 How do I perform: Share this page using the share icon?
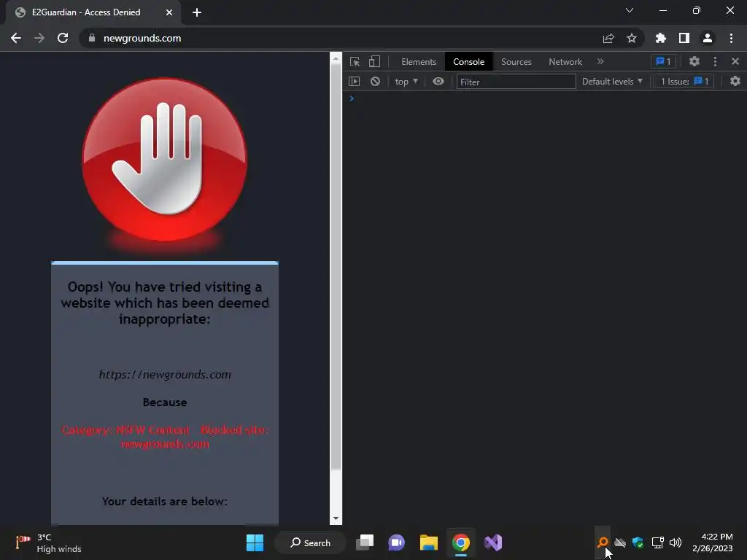point(608,38)
